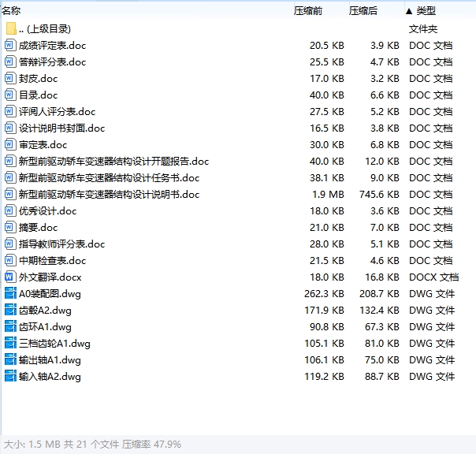Click the 文件夹 type cell

pyautogui.click(x=423, y=29)
